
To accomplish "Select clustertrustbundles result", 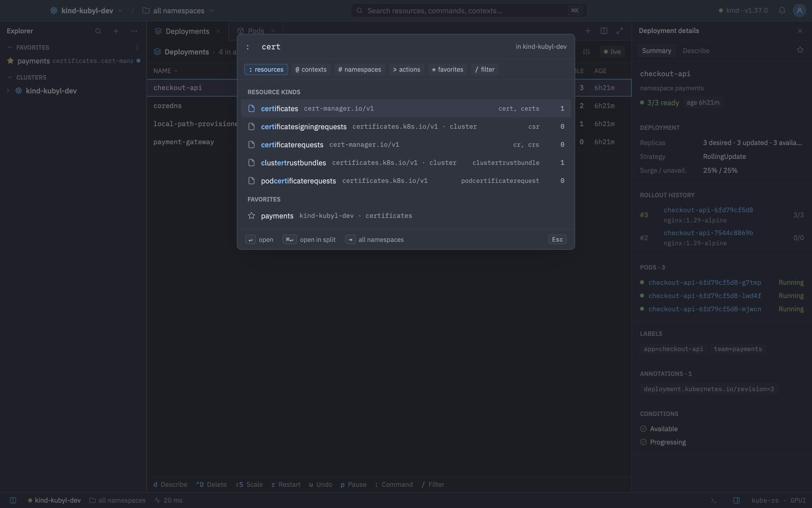I will click(x=406, y=163).
